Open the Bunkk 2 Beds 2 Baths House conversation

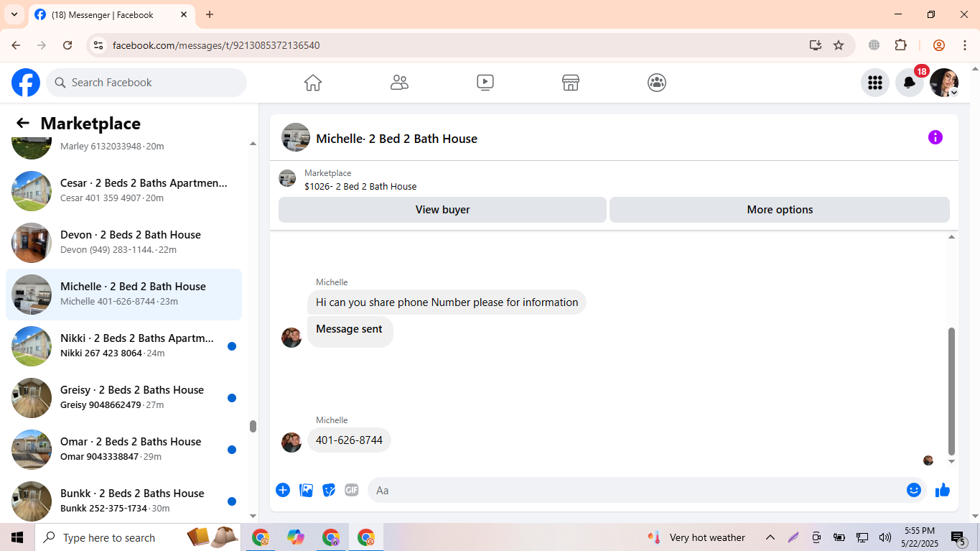[123, 499]
